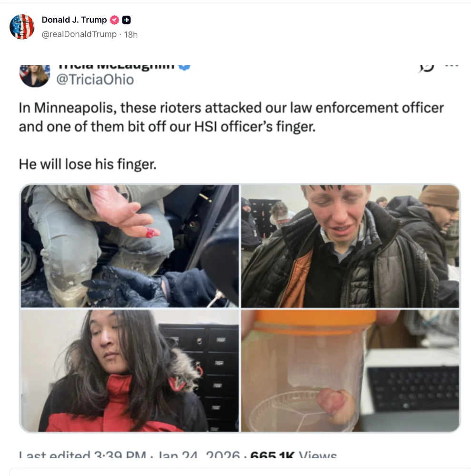The image size is (471, 476).
Task: Open the post via the 18h timestamp
Action: (x=131, y=35)
